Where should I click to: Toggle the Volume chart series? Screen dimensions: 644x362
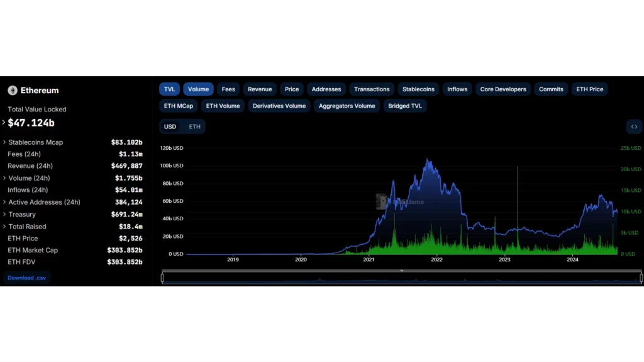[x=198, y=89]
